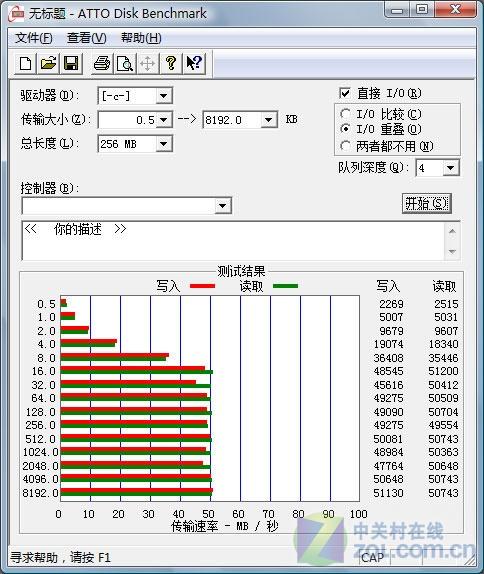
Task: Click the Print toolbar icon
Action: click(x=102, y=64)
